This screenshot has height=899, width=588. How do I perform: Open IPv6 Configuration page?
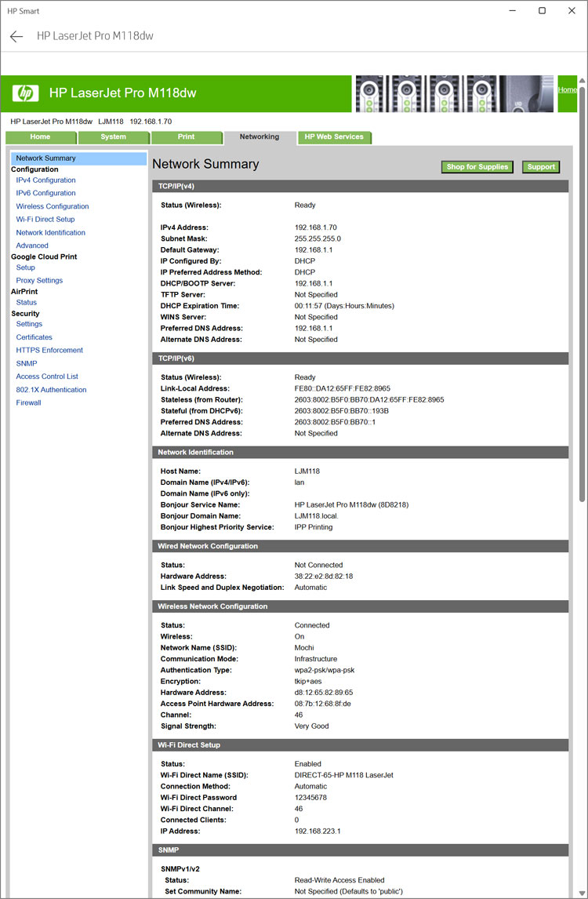point(45,193)
